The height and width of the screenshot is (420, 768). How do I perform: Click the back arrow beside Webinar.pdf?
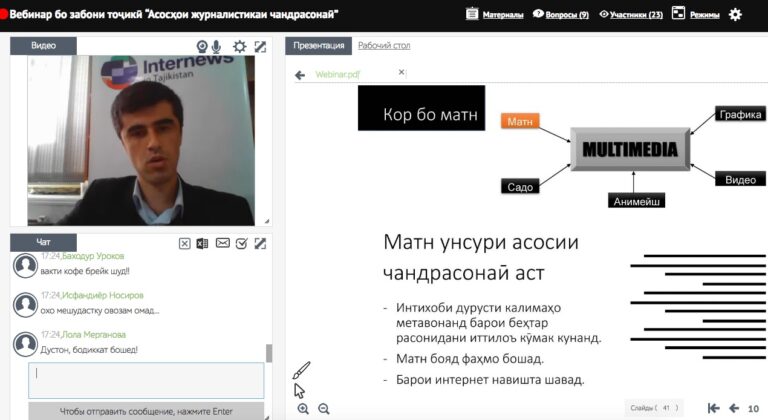(300, 74)
